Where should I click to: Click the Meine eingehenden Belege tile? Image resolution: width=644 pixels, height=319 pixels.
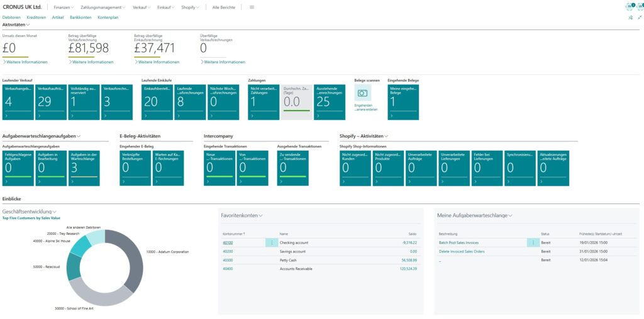403,102
